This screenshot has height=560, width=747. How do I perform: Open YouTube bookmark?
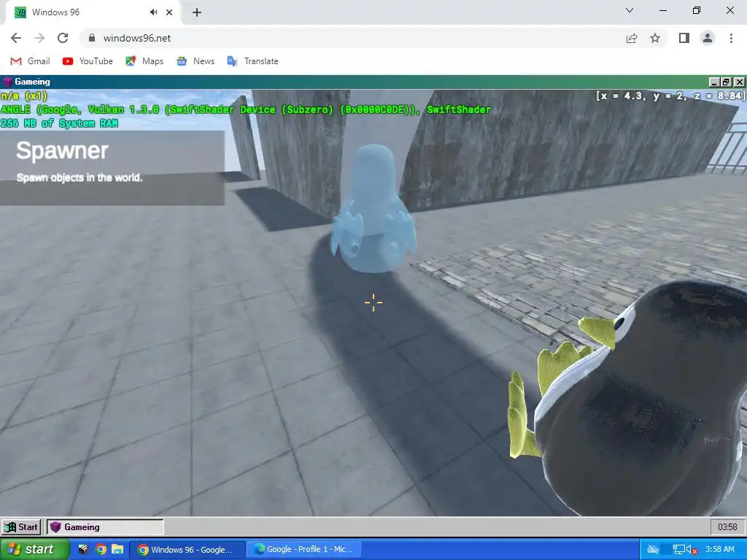click(88, 61)
